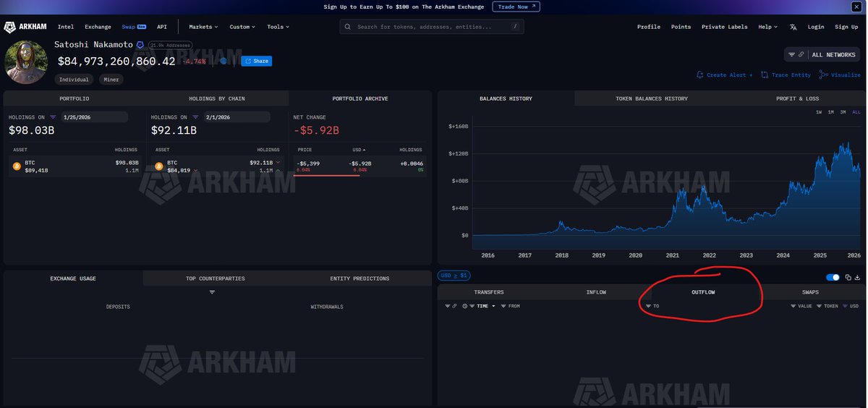The width and height of the screenshot is (868, 408).
Task: Click the Trace Entity icon
Action: coord(765,75)
